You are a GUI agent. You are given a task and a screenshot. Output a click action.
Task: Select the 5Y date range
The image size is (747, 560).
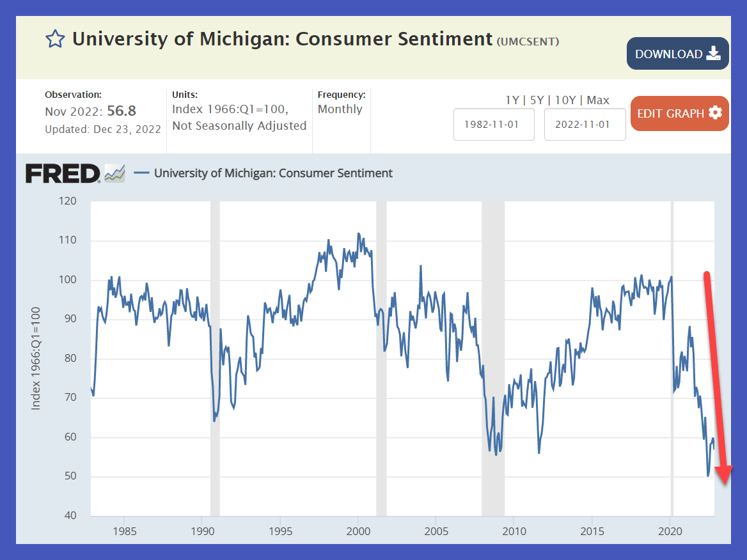(x=537, y=100)
